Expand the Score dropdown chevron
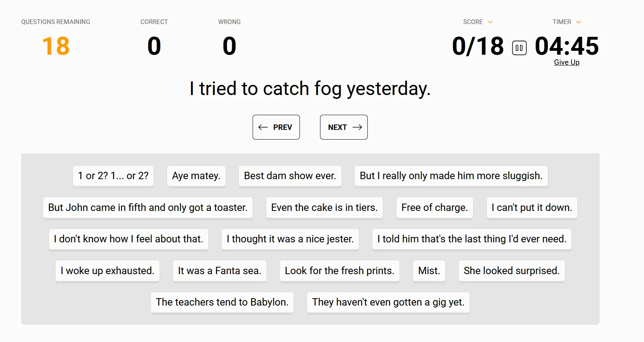Image resolution: width=644 pixels, height=342 pixels. 490,22
